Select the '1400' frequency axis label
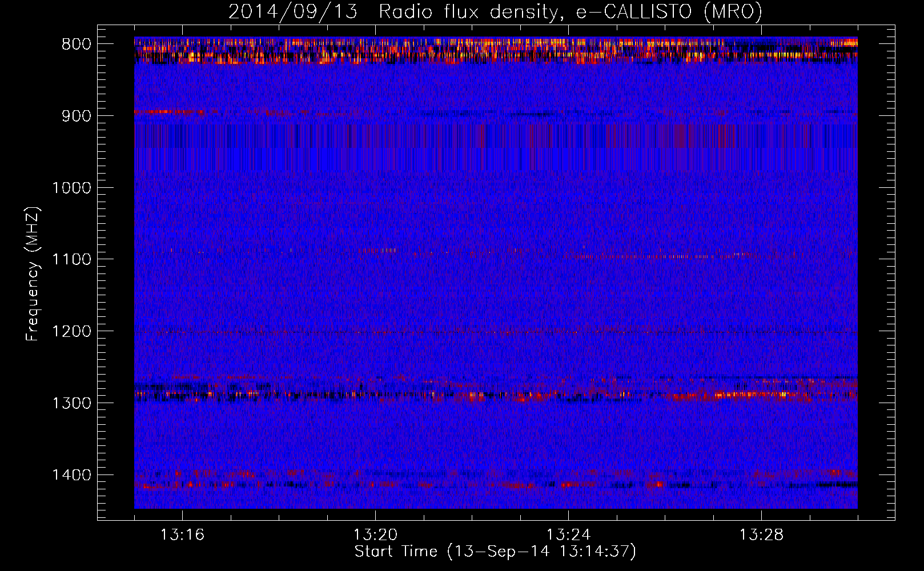Viewport: 924px width, 571px height. (x=71, y=475)
